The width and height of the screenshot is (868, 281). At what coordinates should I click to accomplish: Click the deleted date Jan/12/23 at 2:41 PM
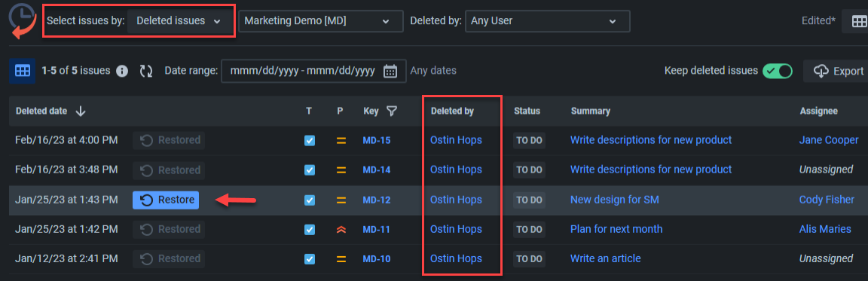(66, 259)
